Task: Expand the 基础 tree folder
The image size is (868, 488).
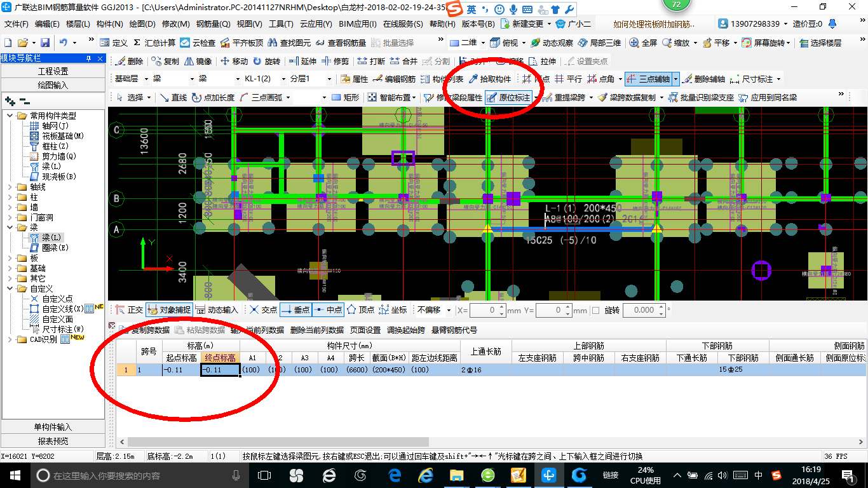Action: point(10,268)
